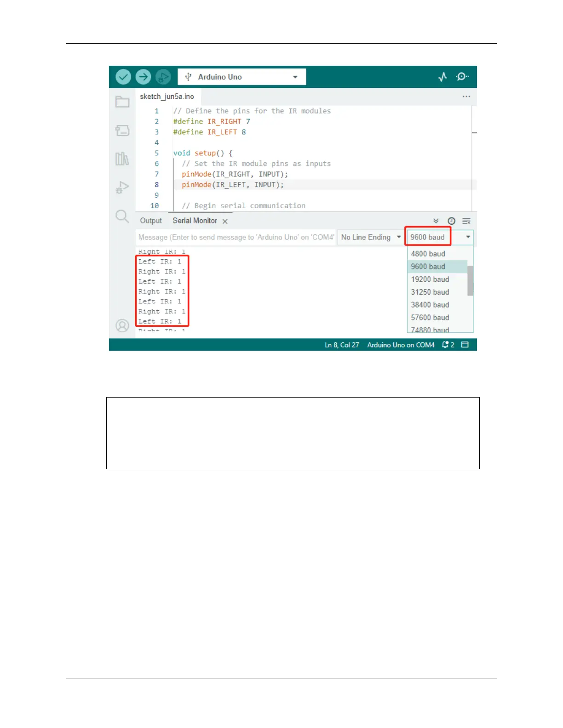The image size is (563, 728).
Task: Click the serial message input field
Action: 236,237
